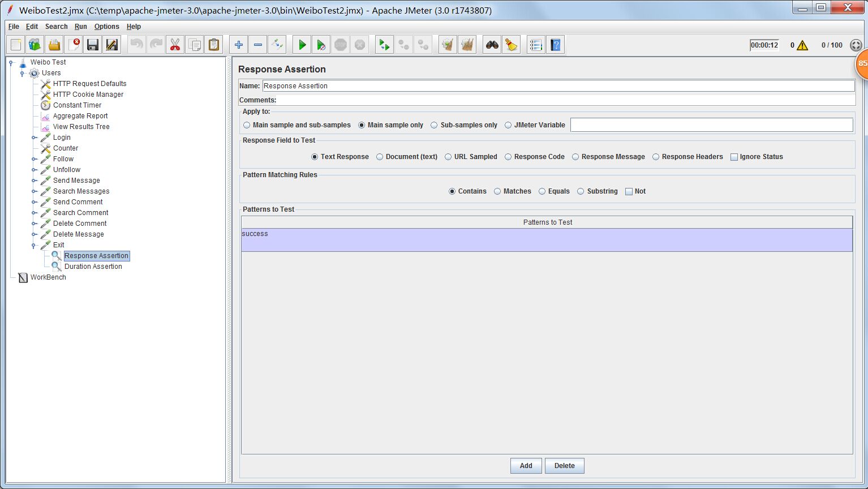Clear all results with double broom icon
The width and height of the screenshot is (868, 489).
coord(467,45)
